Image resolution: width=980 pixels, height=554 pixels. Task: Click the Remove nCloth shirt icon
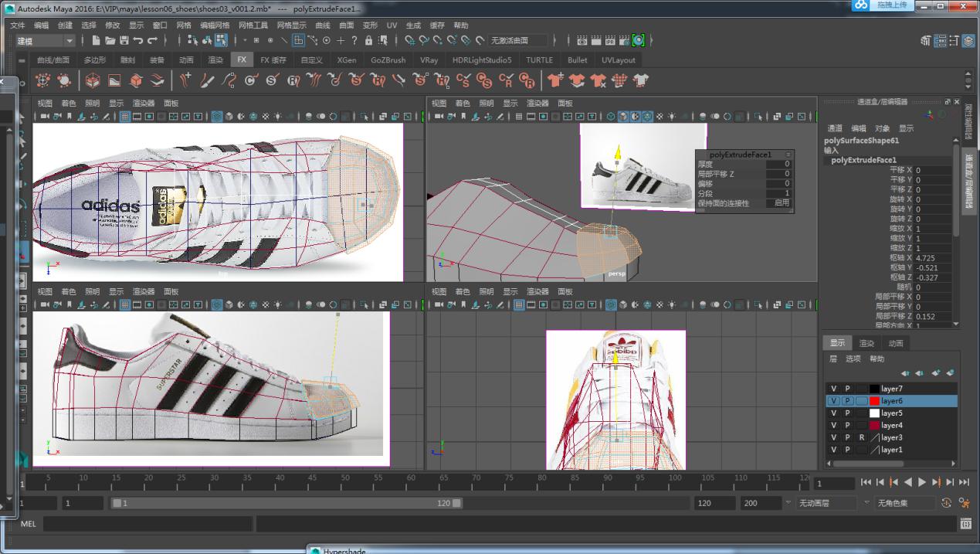pyautogui.click(x=599, y=80)
